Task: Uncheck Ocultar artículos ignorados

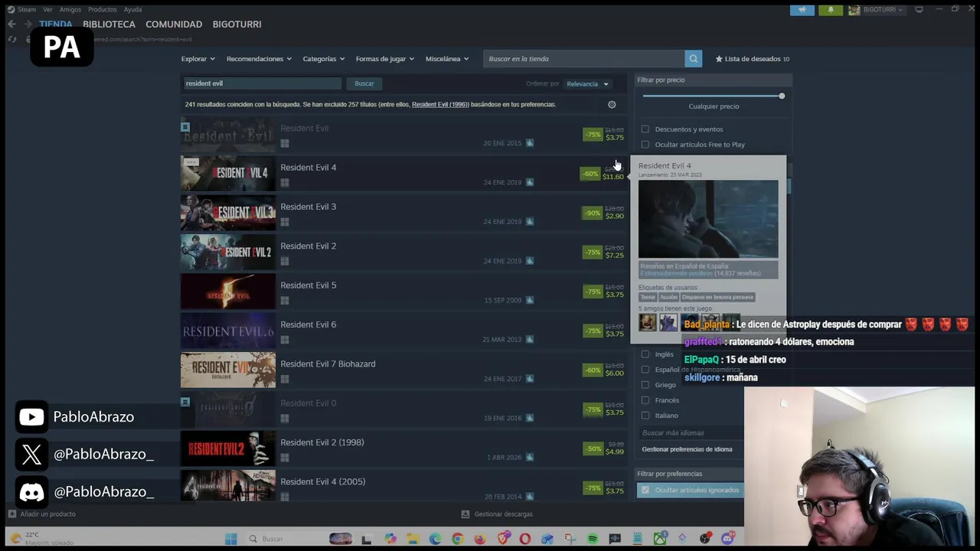Action: [x=645, y=490]
